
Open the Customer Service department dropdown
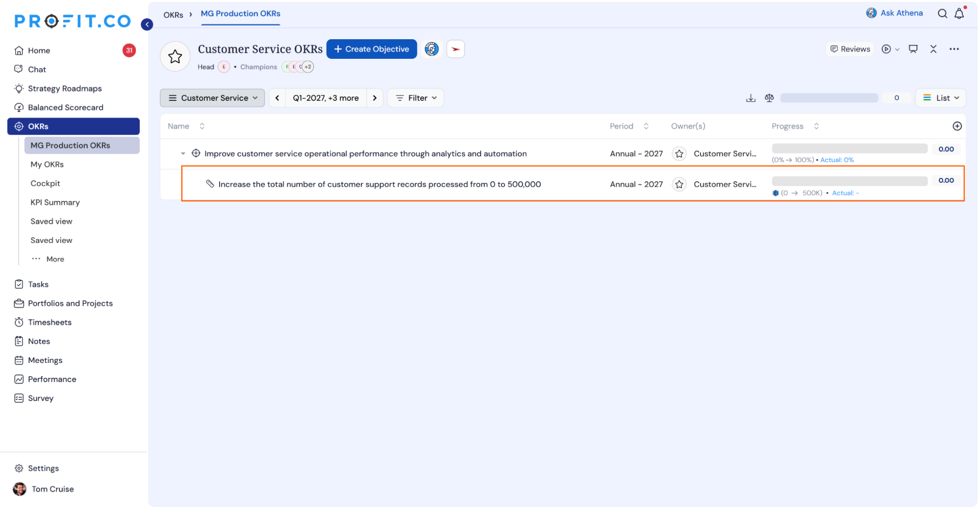[x=212, y=98]
